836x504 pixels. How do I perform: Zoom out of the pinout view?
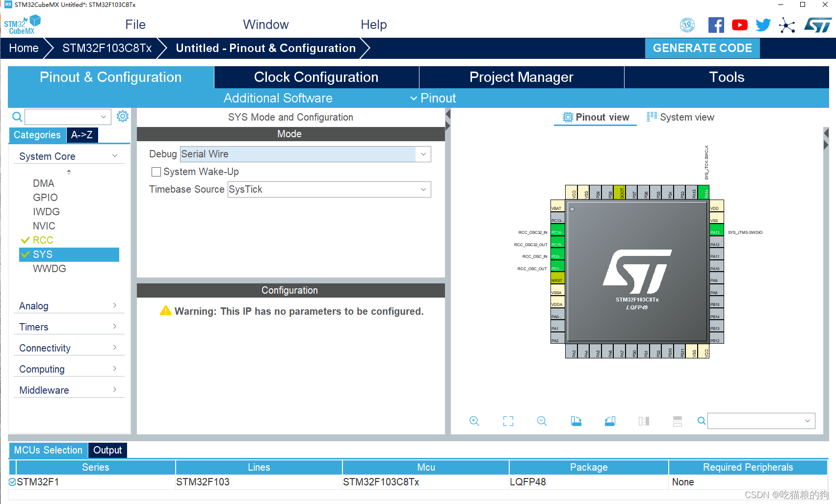542,421
